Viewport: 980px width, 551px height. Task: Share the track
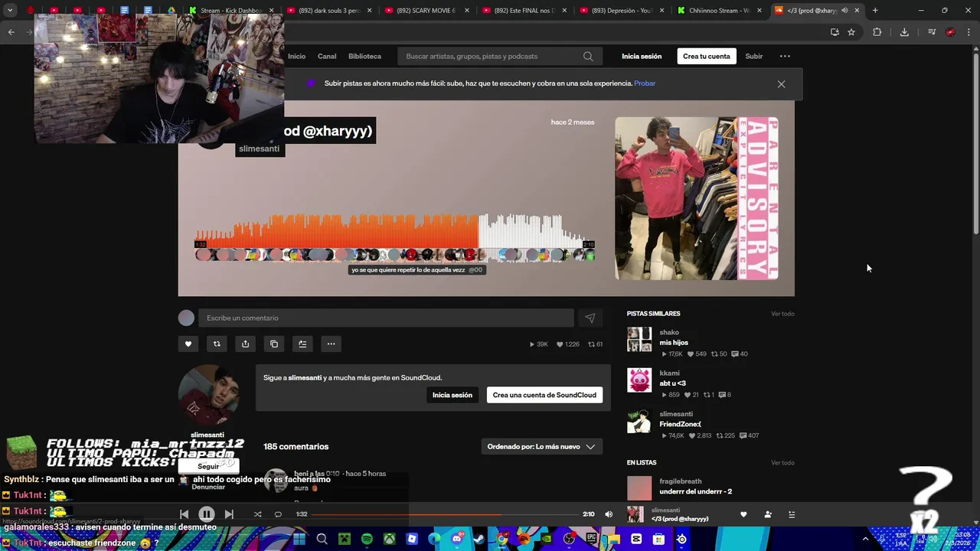point(245,344)
